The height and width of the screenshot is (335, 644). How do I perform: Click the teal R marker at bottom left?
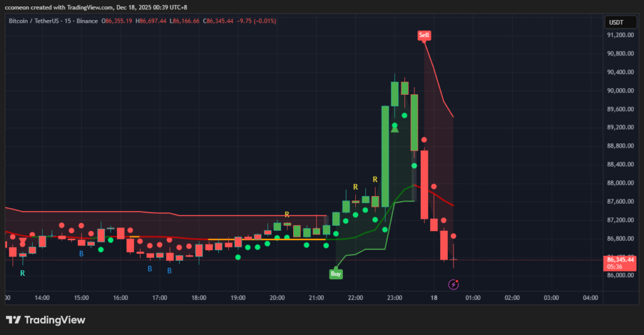point(23,273)
